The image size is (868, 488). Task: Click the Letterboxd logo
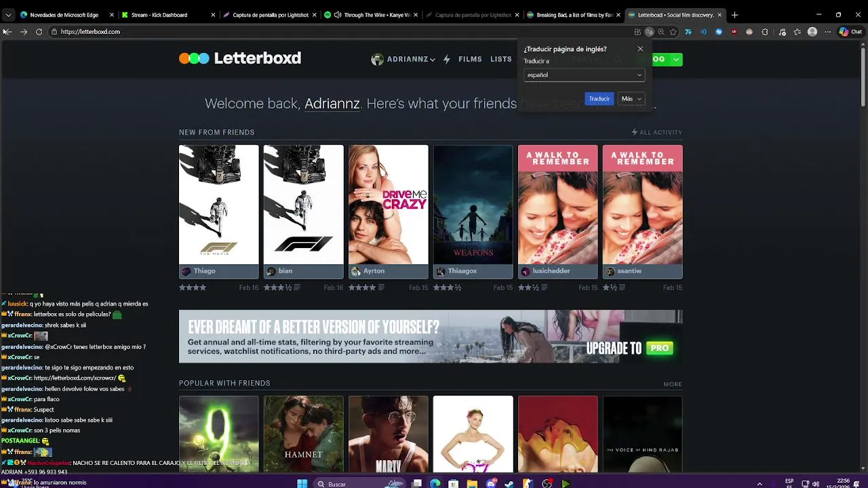[x=240, y=58]
